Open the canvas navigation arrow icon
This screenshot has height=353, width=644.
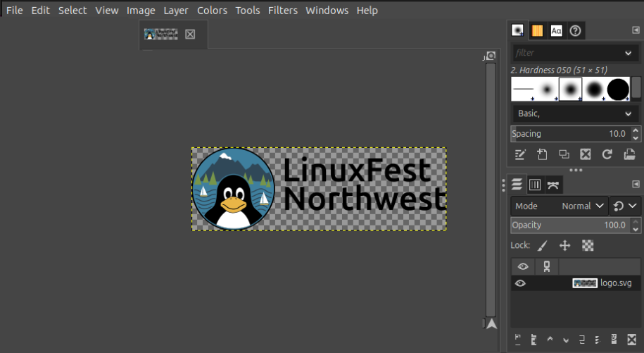coord(492,324)
